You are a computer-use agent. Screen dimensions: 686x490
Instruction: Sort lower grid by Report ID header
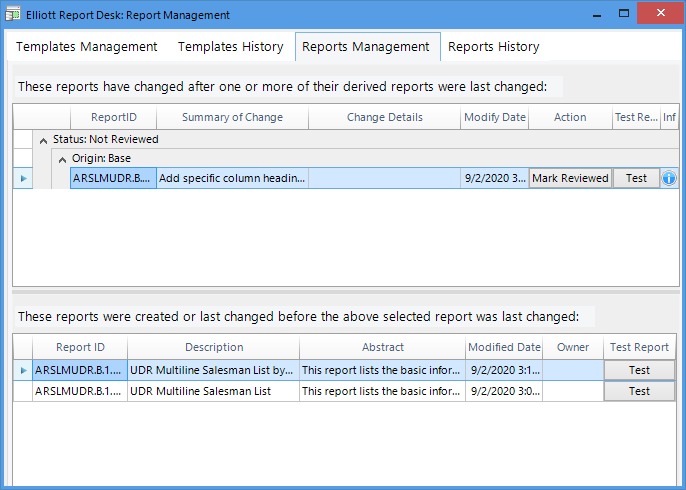[x=80, y=347]
